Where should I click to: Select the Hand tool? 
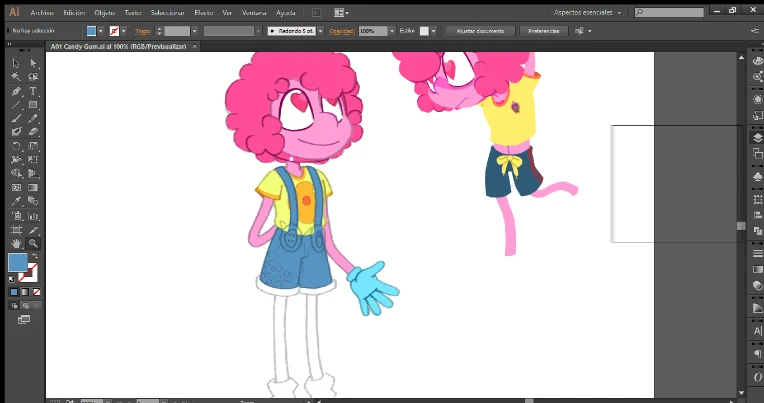[x=16, y=243]
